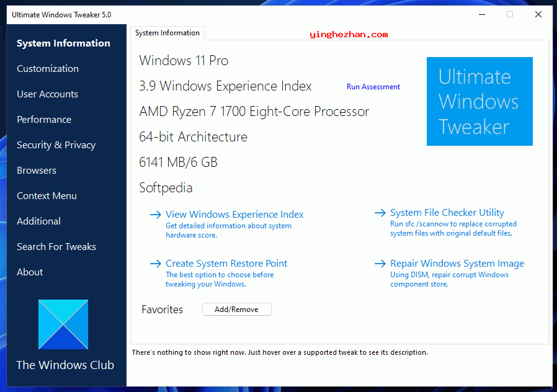Click The Windows Club text label
The image size is (557, 392).
pos(65,365)
